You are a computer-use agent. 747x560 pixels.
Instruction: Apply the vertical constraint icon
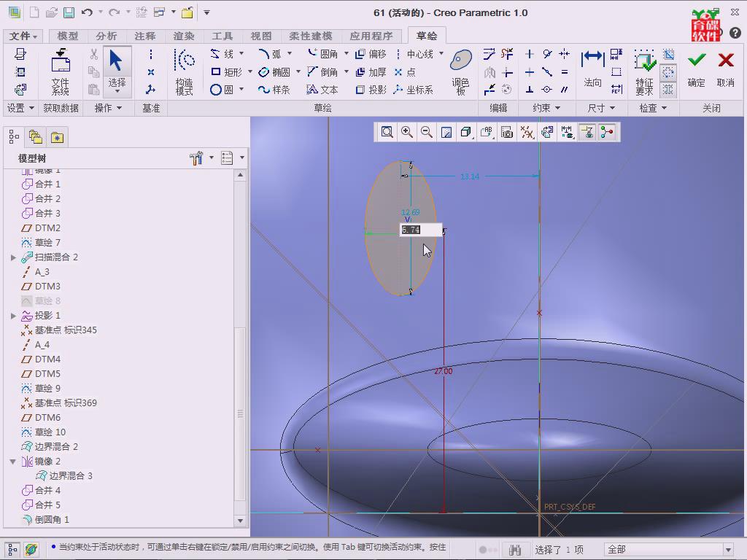tap(530, 54)
